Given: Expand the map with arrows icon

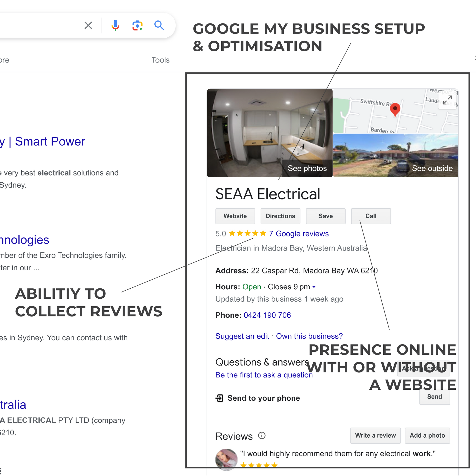Looking at the screenshot, I should (447, 100).
